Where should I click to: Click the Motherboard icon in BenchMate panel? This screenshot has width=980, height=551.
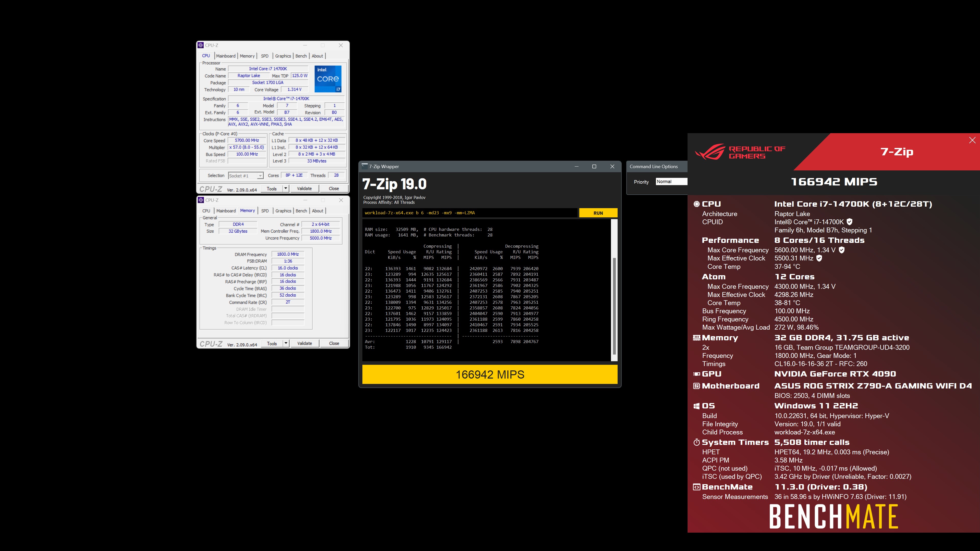(x=696, y=386)
